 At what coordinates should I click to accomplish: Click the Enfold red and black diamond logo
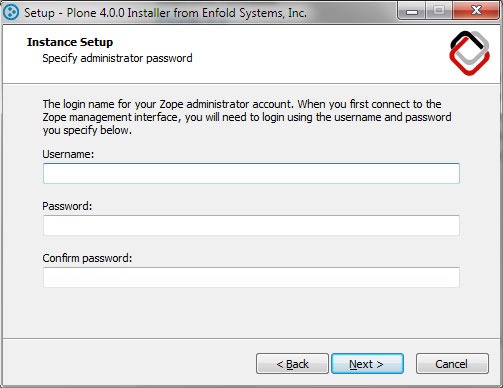(469, 53)
